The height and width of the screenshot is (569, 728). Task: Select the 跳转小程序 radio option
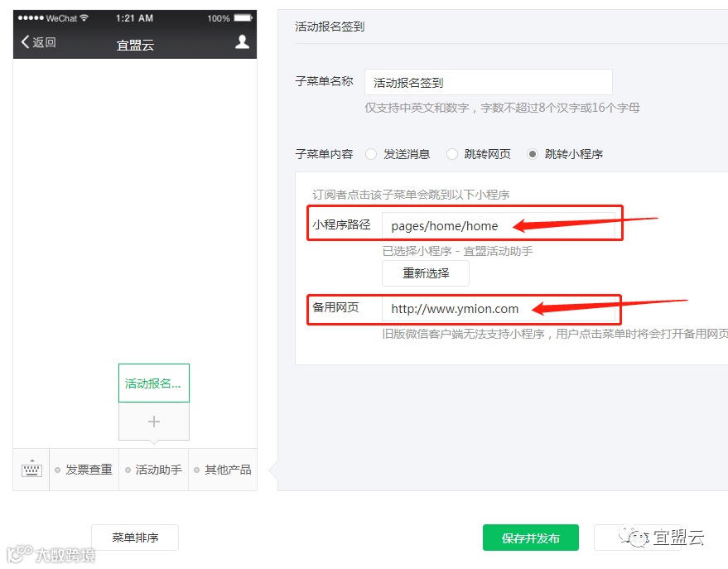[x=533, y=154]
